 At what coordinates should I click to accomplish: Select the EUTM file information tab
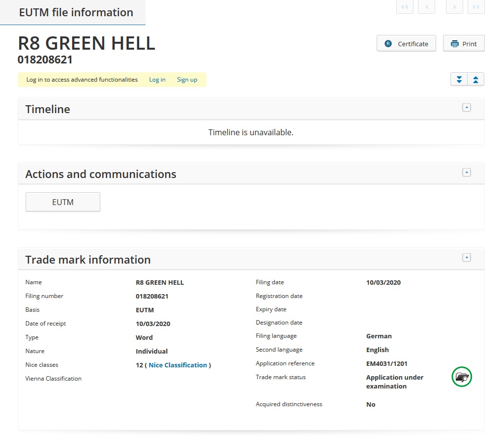pyautogui.click(x=76, y=12)
